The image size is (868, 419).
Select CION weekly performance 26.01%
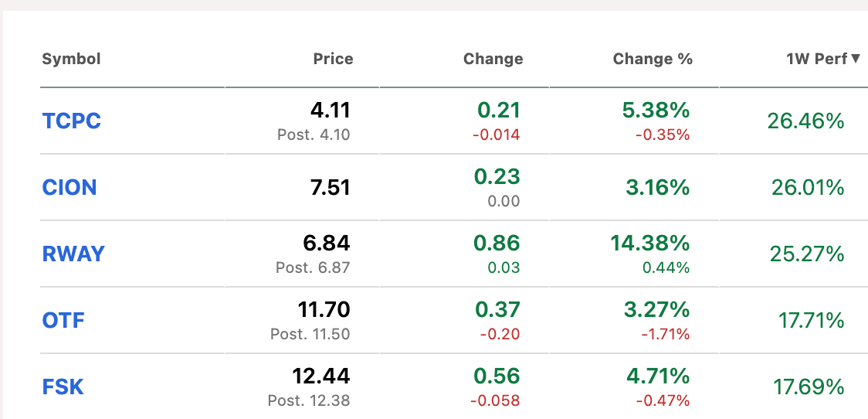pyautogui.click(x=808, y=188)
